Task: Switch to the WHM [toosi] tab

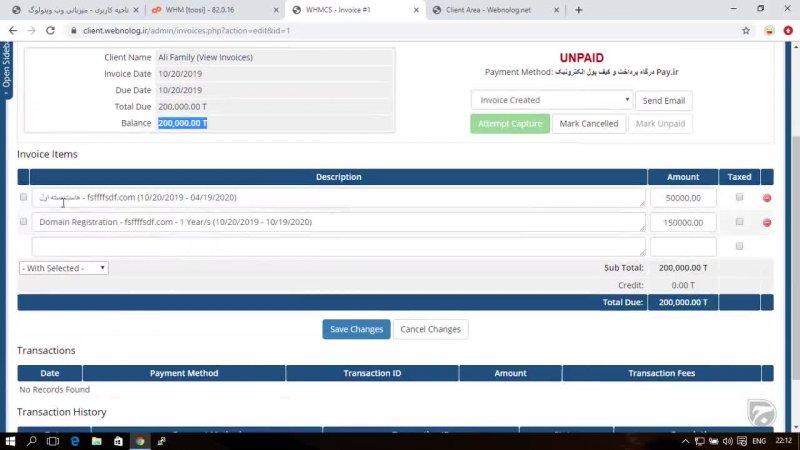Action: click(x=210, y=10)
